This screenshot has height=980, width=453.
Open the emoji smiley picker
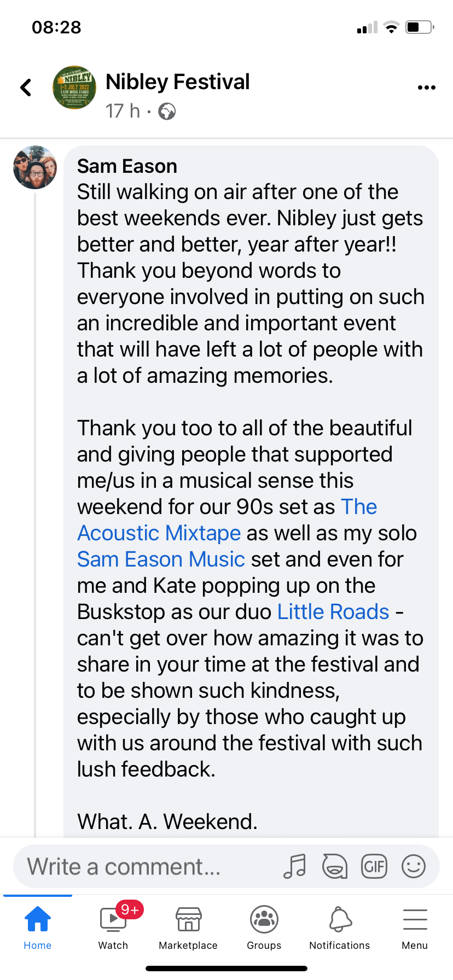click(414, 866)
